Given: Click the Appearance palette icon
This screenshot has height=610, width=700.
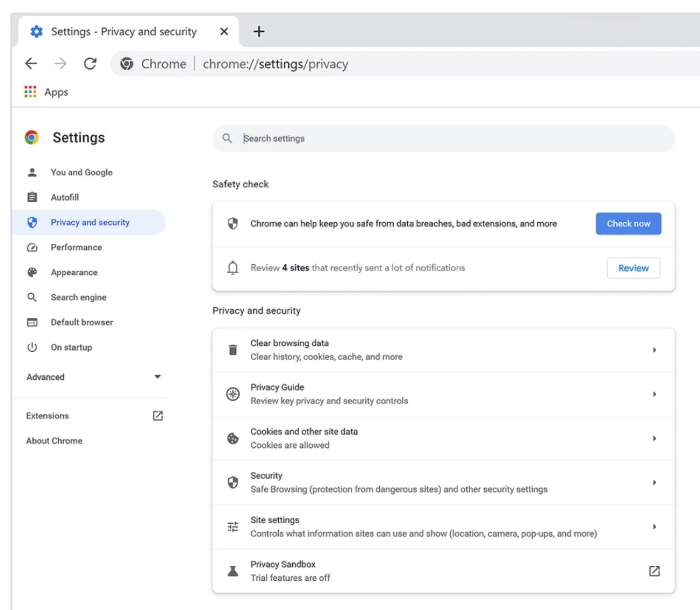Looking at the screenshot, I should 32,272.
